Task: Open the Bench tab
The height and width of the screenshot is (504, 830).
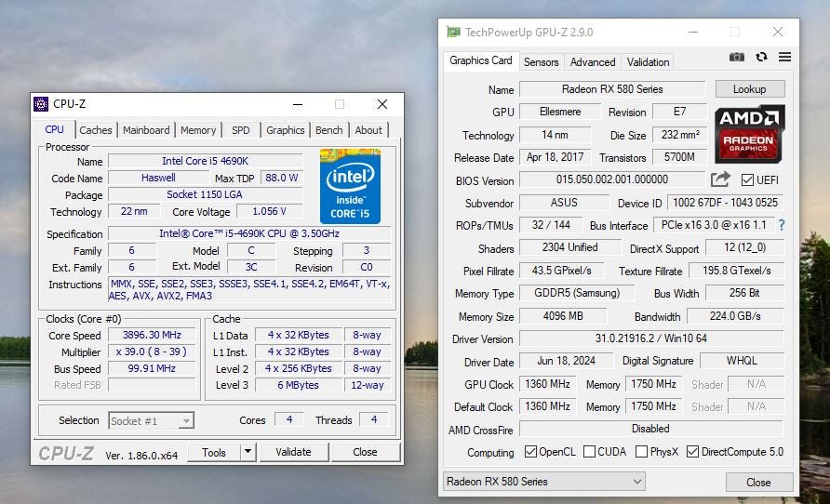Action: coord(328,130)
